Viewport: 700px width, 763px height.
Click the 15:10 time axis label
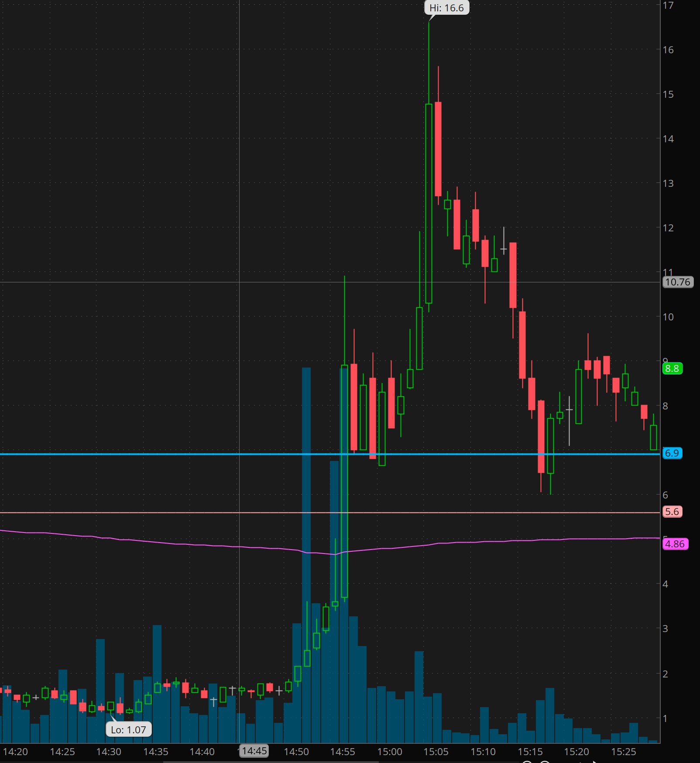click(x=483, y=752)
